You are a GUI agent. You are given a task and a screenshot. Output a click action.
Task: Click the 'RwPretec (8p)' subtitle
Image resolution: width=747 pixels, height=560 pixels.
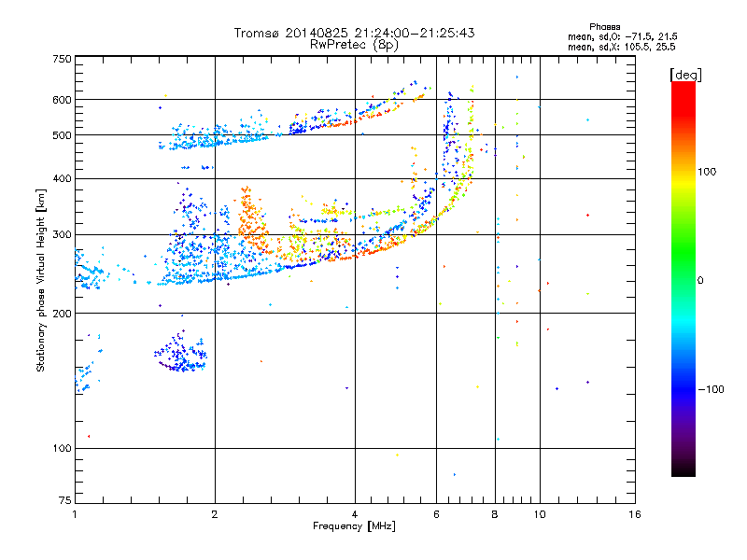(x=354, y=45)
